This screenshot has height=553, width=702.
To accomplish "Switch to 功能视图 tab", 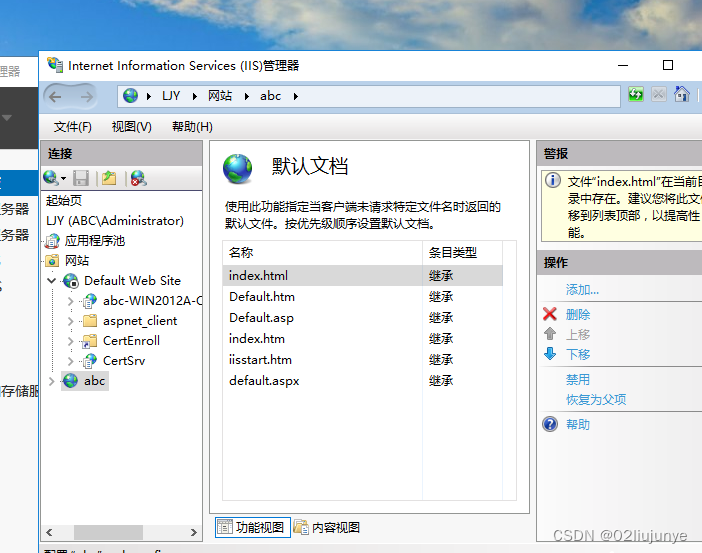I will 253,527.
